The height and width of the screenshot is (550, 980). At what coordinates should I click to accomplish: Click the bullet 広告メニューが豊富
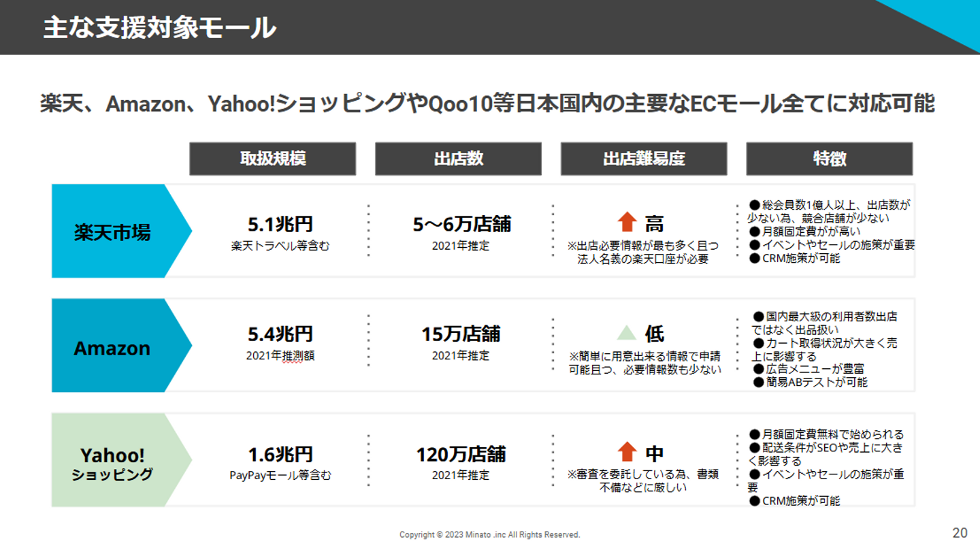[809, 369]
